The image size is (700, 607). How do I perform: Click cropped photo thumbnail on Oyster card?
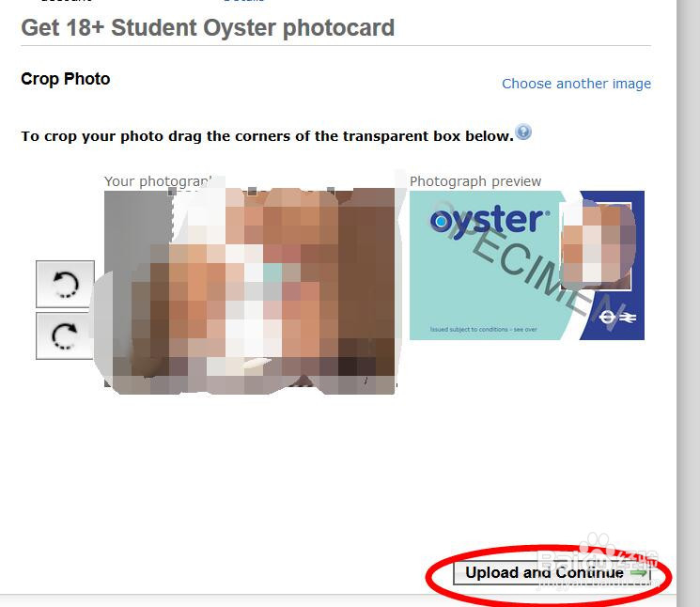pos(597,246)
